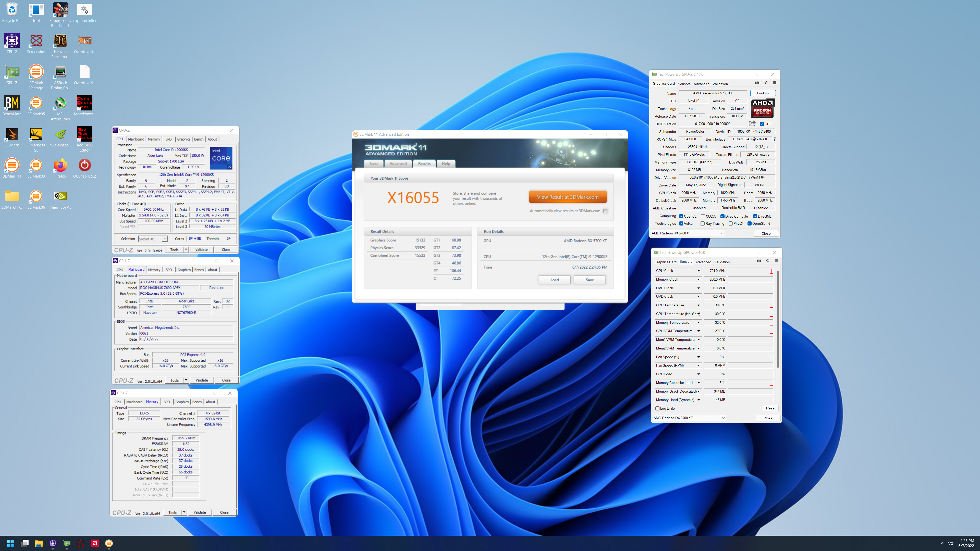Screen dimensions: 980x551
Task: Open the Red BIOS Editor icon
Action: [84, 139]
